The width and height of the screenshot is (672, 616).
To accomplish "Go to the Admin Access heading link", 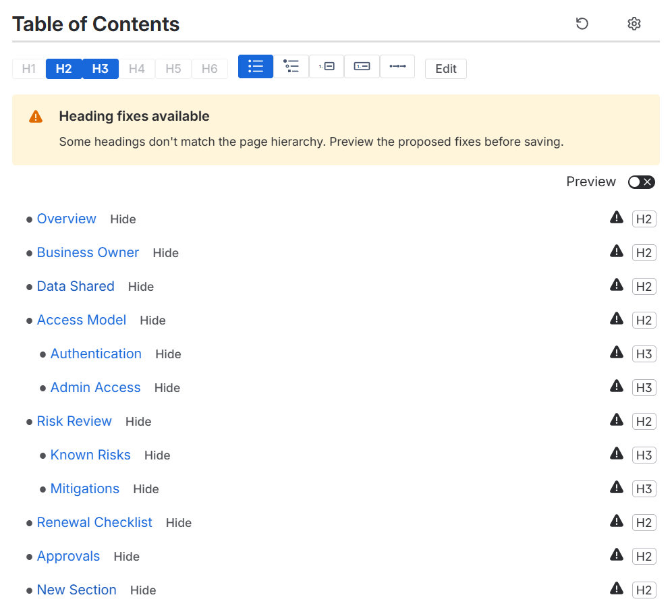I will tap(96, 387).
